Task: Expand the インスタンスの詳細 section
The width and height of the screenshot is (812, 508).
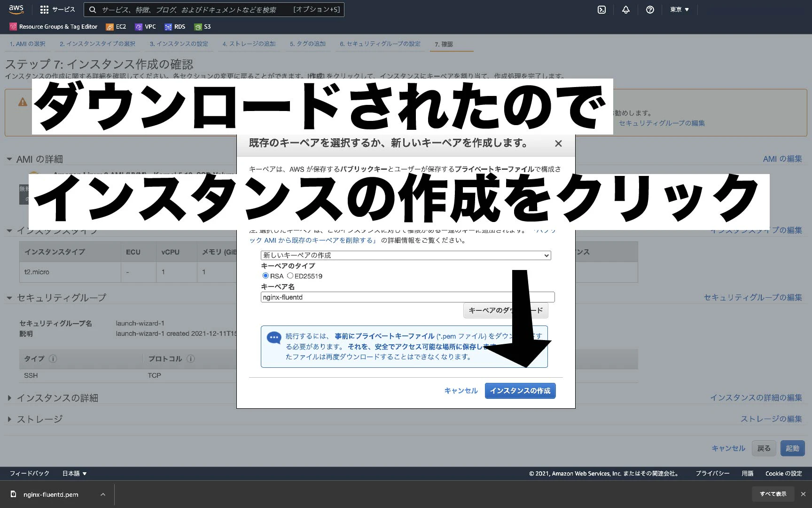Action: [9, 398]
